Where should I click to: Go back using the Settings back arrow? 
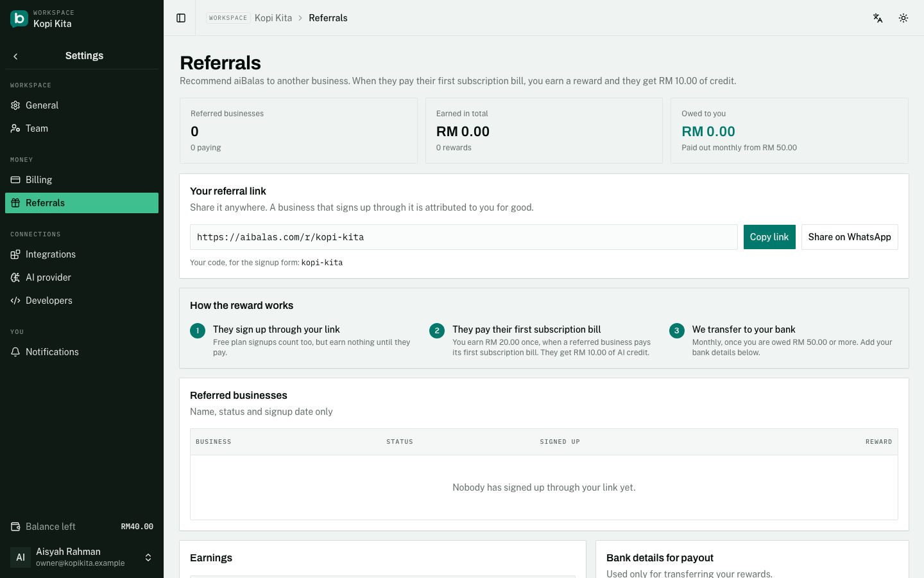pos(15,57)
